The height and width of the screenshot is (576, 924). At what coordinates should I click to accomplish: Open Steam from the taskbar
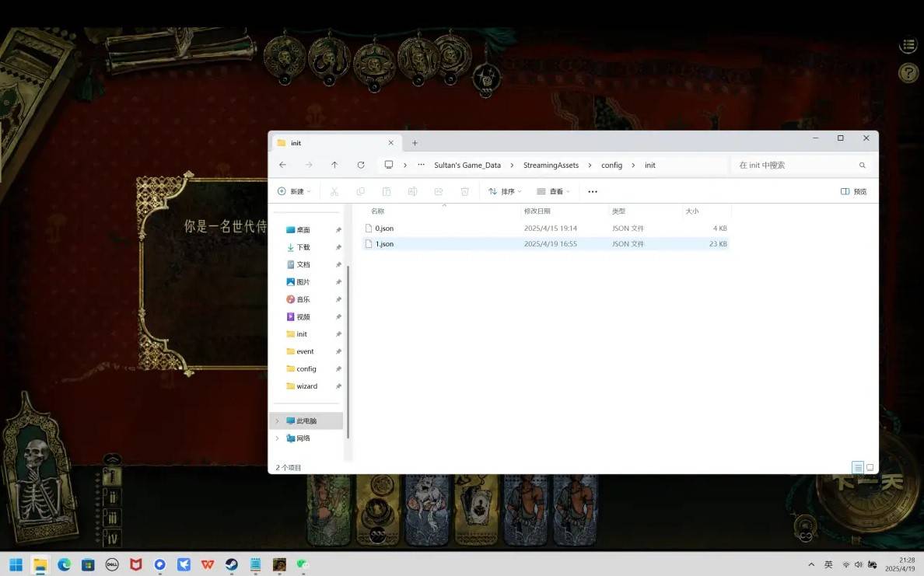coord(232,564)
